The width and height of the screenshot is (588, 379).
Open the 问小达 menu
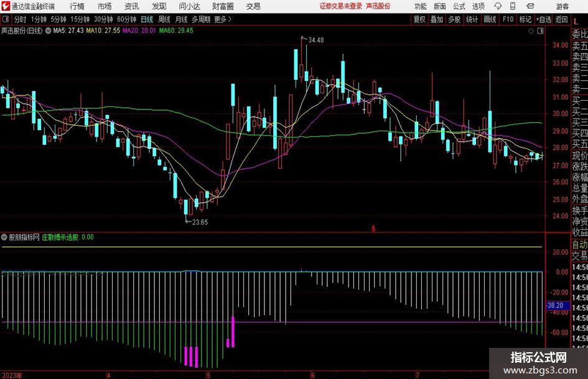point(189,6)
